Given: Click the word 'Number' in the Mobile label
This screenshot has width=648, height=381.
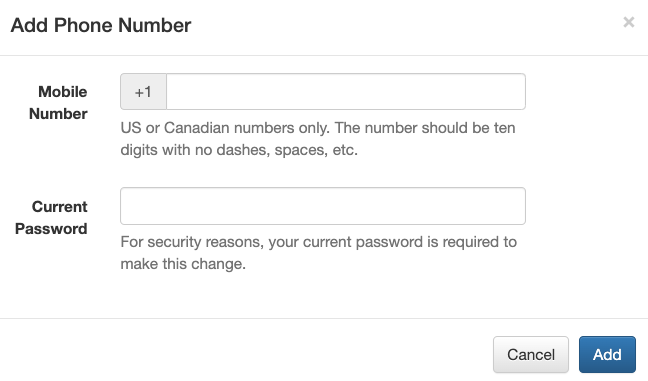Looking at the screenshot, I should tap(58, 114).
